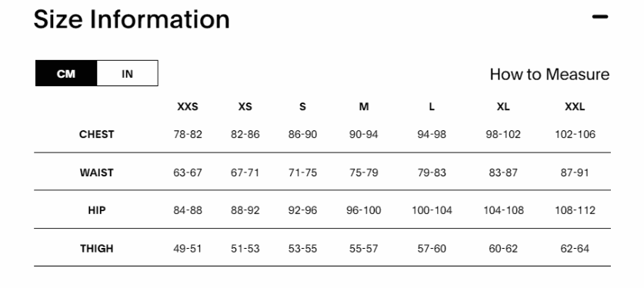The width and height of the screenshot is (644, 288).
Task: Click the 90-94 chest value for M
Action: pos(363,134)
